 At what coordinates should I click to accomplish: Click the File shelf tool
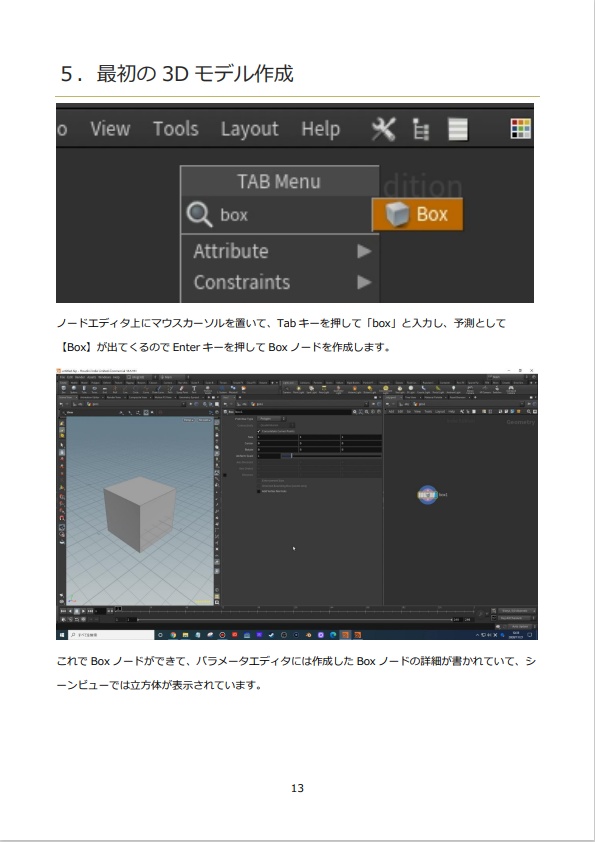243,389
